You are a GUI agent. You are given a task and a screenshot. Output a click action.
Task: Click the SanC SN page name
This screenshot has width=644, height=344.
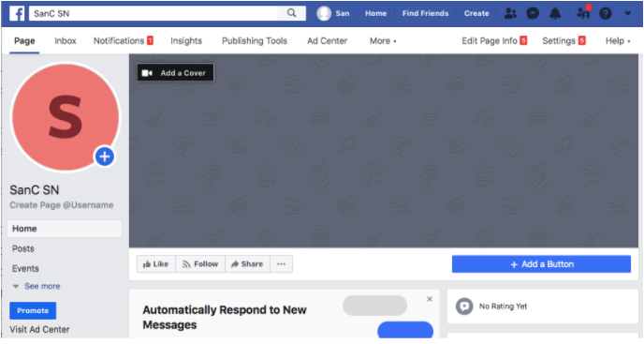(35, 190)
